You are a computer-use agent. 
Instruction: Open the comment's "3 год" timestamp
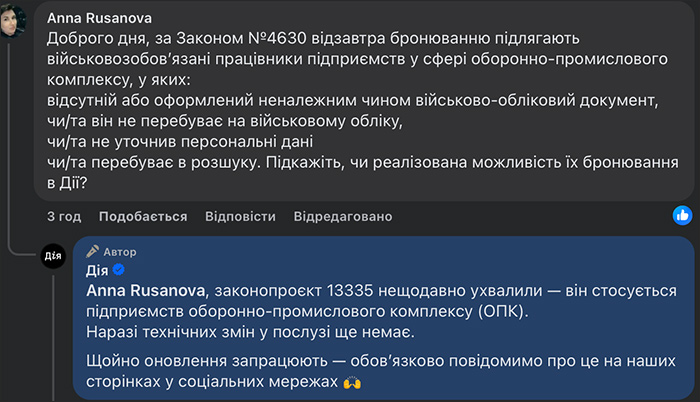tap(64, 217)
